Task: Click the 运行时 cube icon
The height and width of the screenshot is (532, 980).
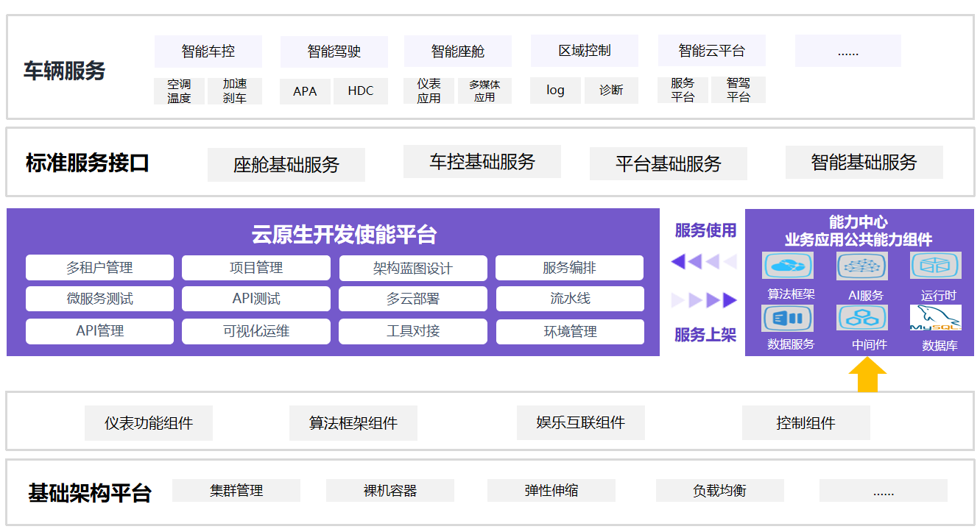Action: [x=935, y=266]
